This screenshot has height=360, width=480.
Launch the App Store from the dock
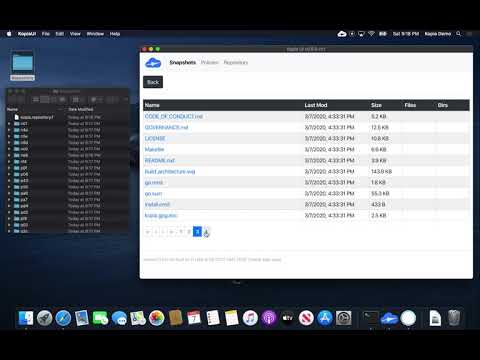[x=325, y=318]
